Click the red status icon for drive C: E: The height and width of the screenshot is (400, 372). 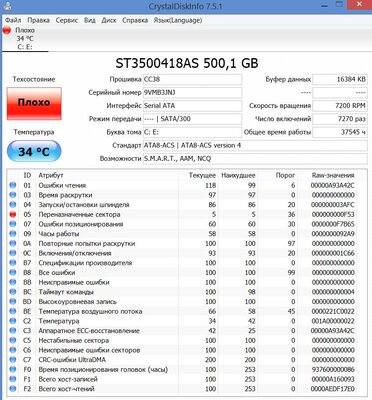[7, 30]
